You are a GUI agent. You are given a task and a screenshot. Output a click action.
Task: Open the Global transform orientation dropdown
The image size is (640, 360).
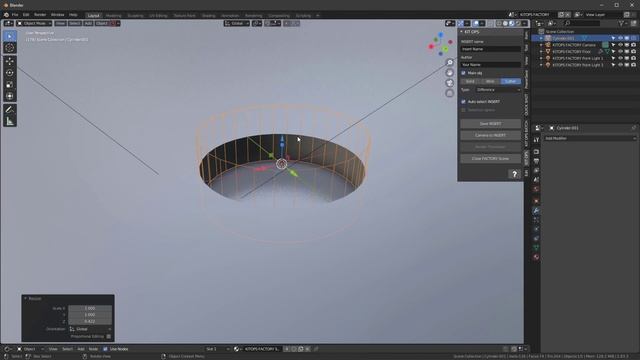(x=237, y=23)
